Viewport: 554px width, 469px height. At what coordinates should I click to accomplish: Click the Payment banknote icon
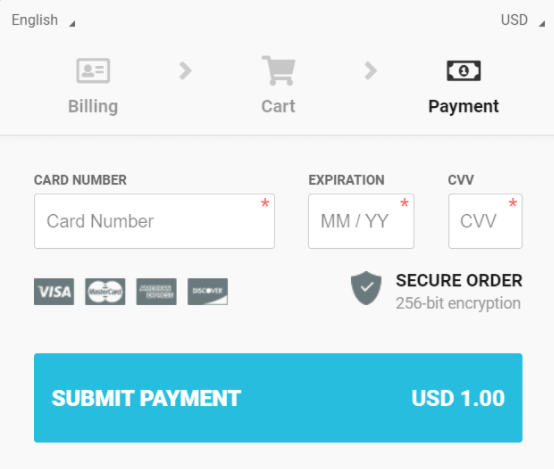tap(464, 71)
